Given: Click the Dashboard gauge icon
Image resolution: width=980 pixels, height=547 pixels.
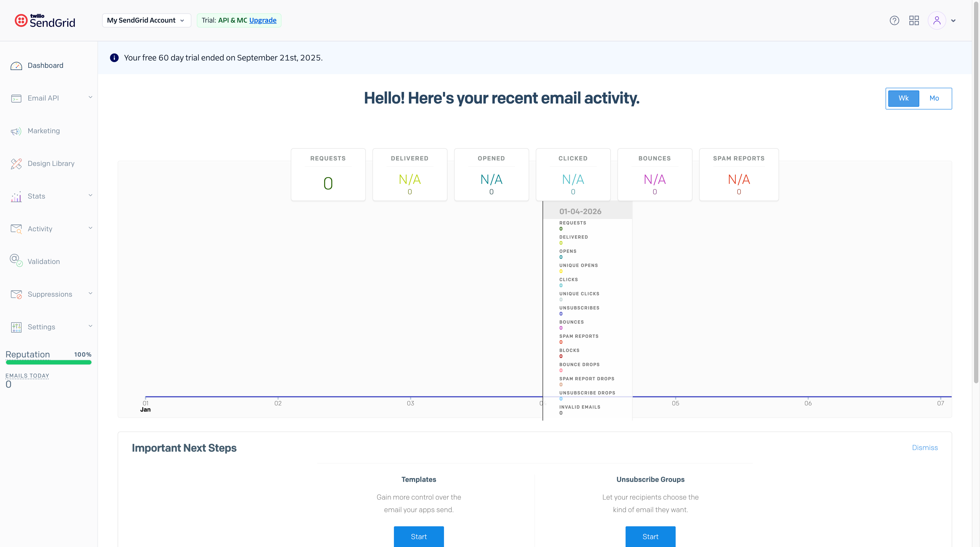Looking at the screenshot, I should (16, 66).
